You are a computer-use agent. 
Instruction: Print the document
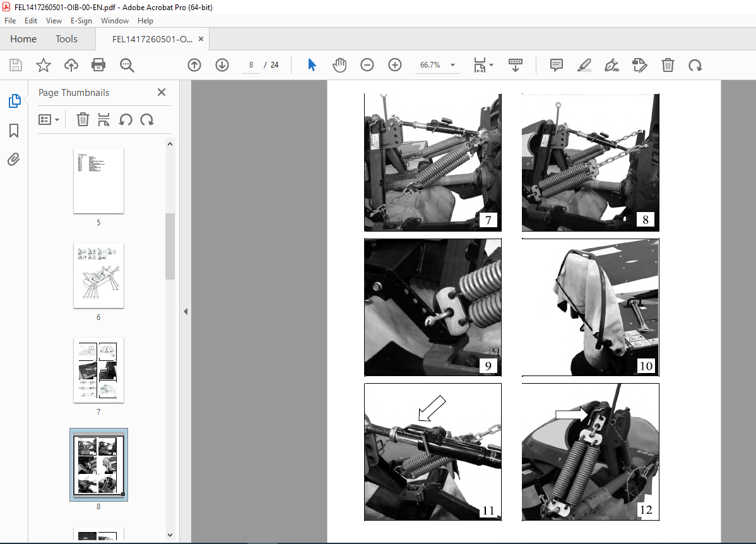pos(98,65)
